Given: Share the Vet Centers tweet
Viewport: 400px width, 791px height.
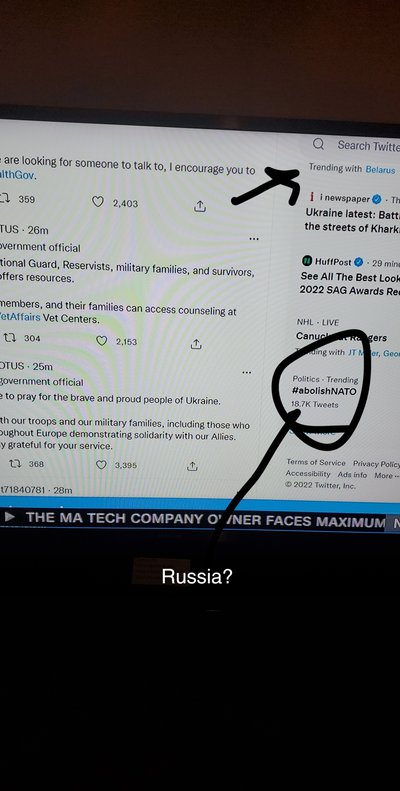Looking at the screenshot, I should point(196,344).
